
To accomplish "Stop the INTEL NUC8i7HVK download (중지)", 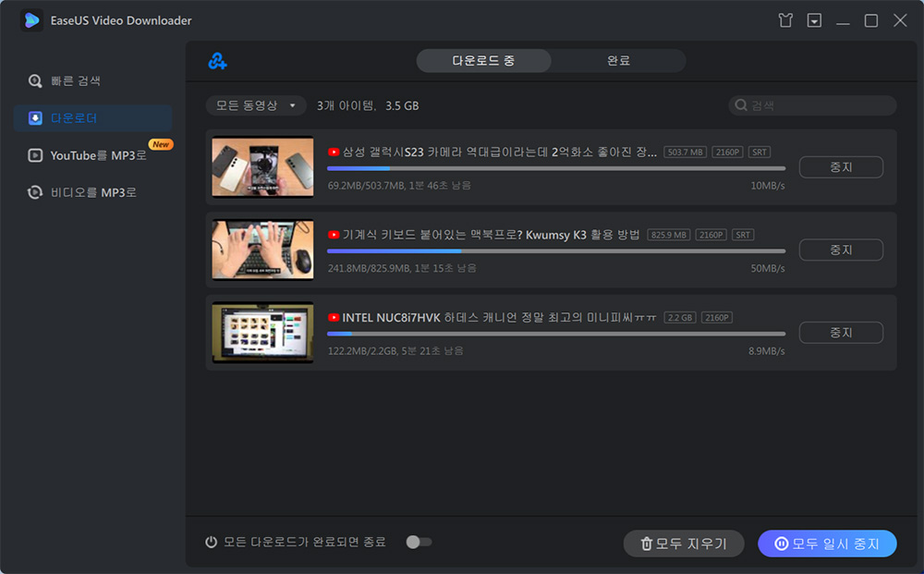I will (841, 333).
